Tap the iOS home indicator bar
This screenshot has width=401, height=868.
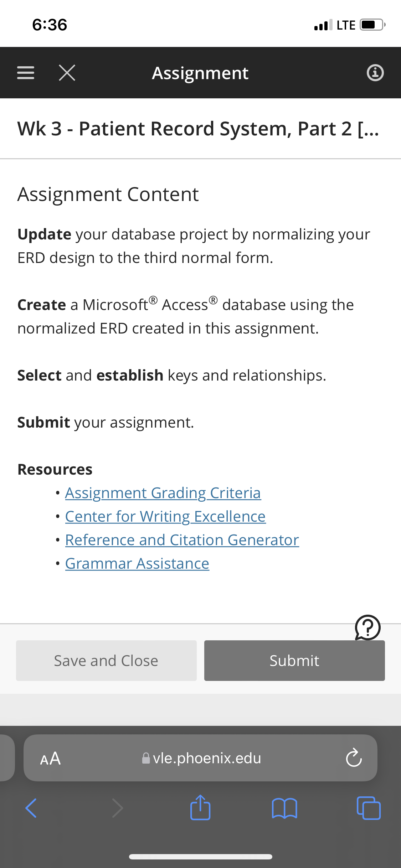(201, 857)
